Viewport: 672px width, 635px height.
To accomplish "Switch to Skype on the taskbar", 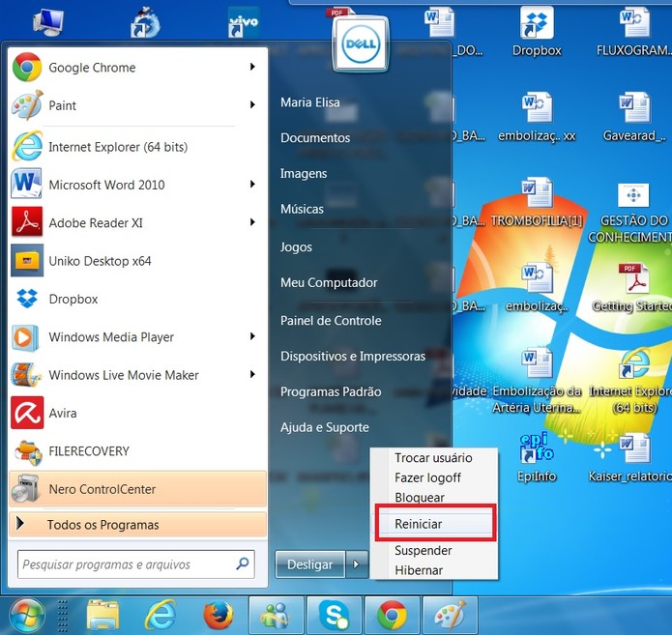I will coord(335,616).
